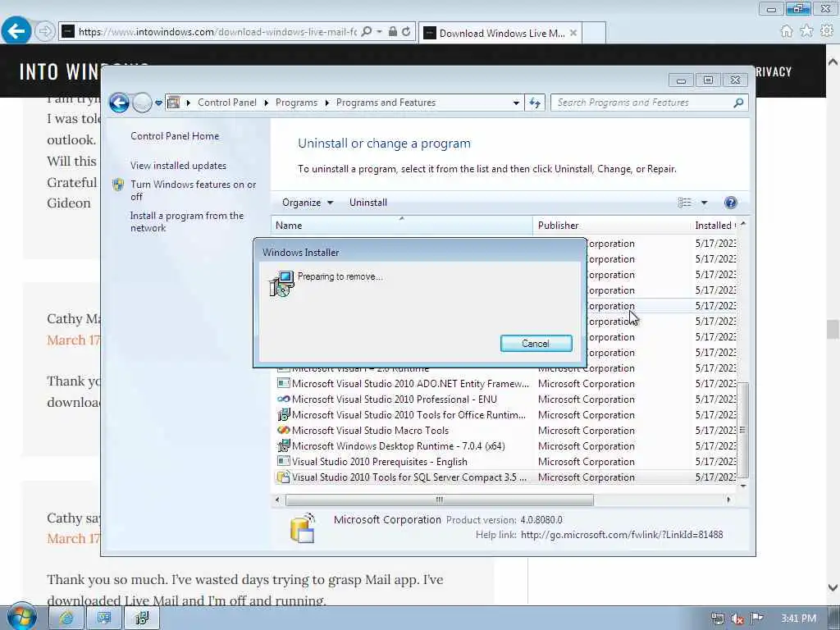Select Visual Studio 2010 Prerequisites - English row
This screenshot has width=840, height=630.
click(505, 461)
